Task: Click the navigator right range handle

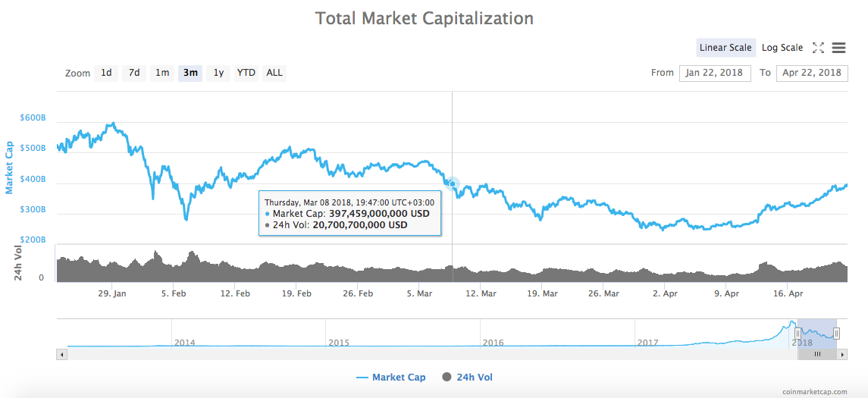Action: tap(836, 333)
